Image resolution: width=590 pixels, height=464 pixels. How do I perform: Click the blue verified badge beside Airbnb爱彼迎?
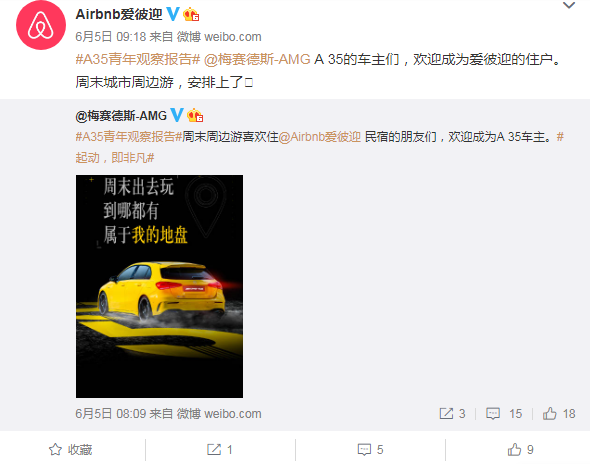173,14
